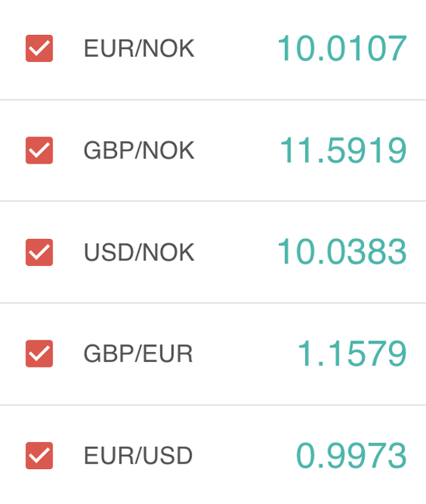This screenshot has height=504, width=426.
Task: Tap the red check icon beside GBP/NOK
Action: 40,150
